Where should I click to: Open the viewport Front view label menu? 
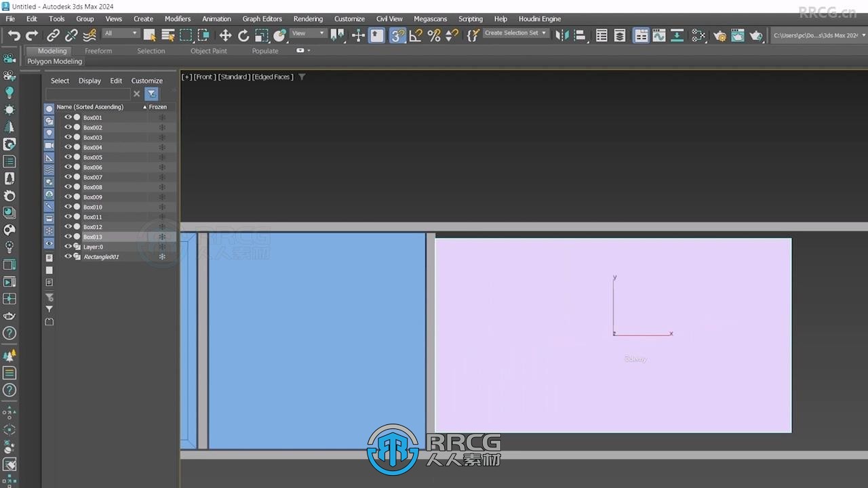tap(205, 77)
